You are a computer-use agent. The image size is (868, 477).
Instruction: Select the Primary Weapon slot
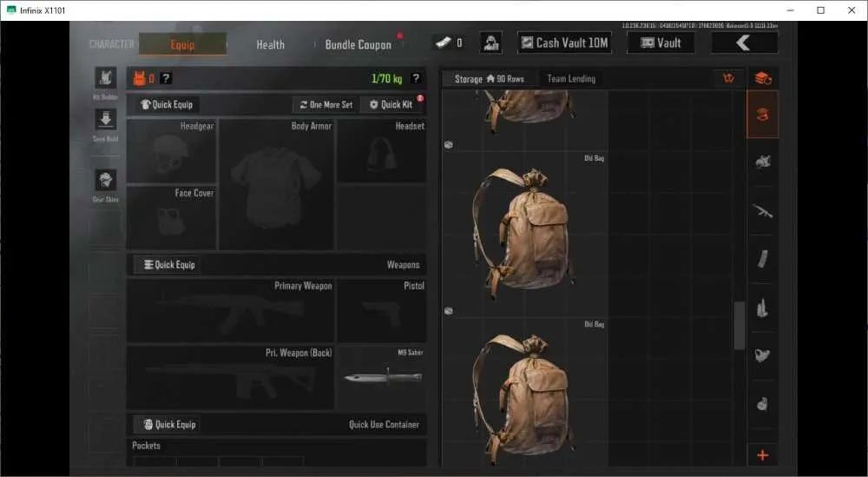pos(230,311)
